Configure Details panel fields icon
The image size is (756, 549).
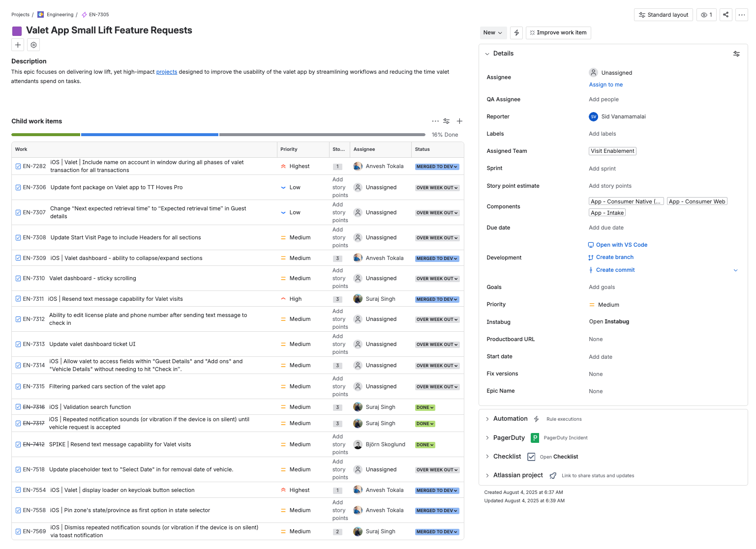(736, 54)
